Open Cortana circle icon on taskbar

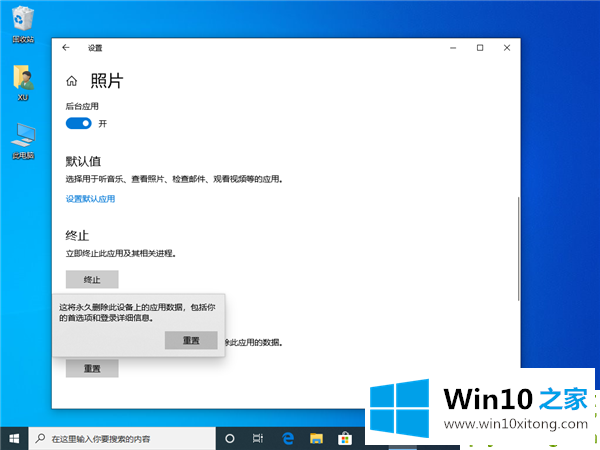[230, 439]
